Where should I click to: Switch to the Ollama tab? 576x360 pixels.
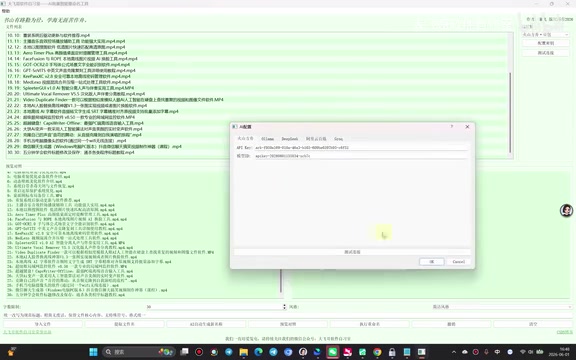click(x=267, y=139)
